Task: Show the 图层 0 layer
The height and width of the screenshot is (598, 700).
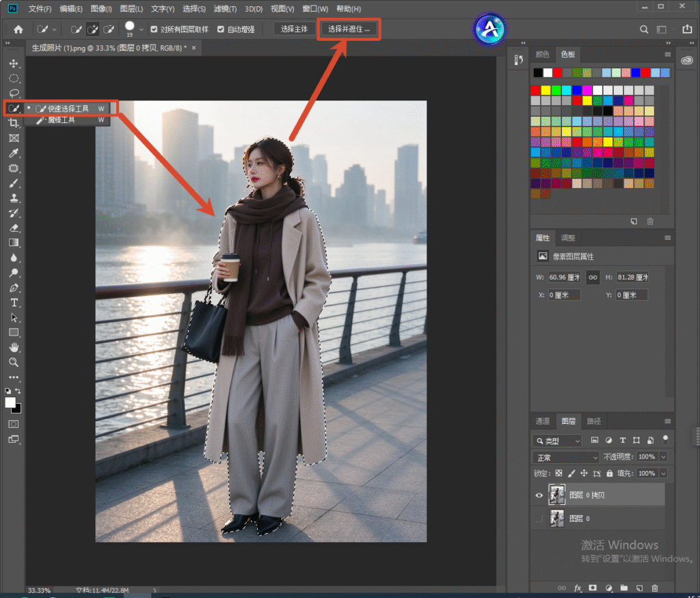Action: 539,519
